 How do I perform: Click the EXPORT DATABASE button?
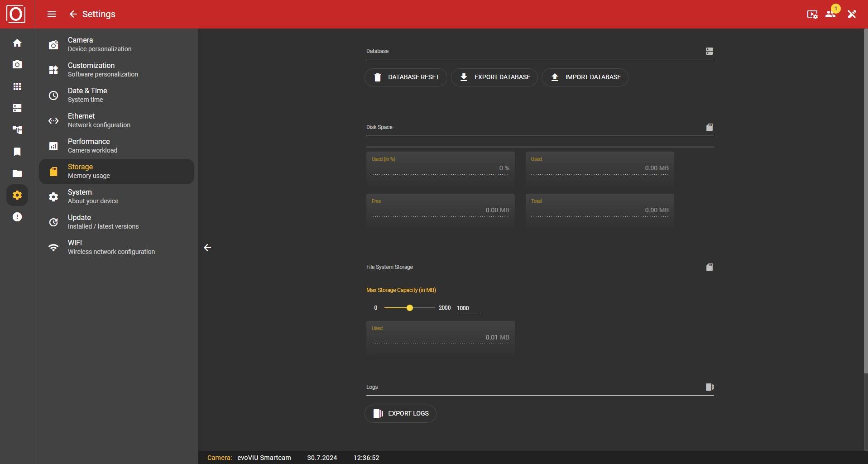click(494, 77)
